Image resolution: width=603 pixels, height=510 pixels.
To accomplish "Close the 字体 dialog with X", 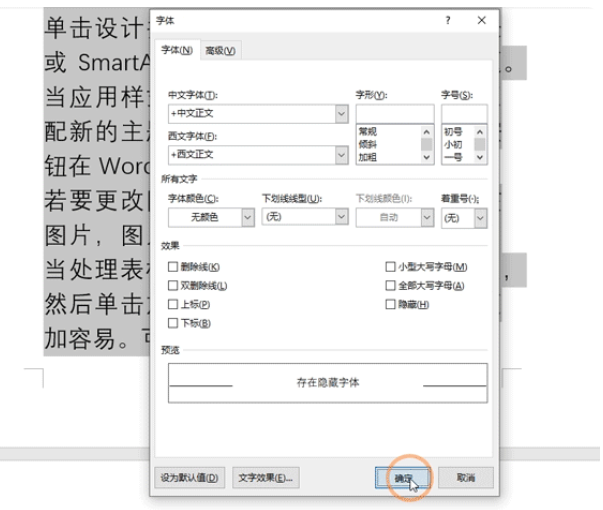I will tap(481, 20).
